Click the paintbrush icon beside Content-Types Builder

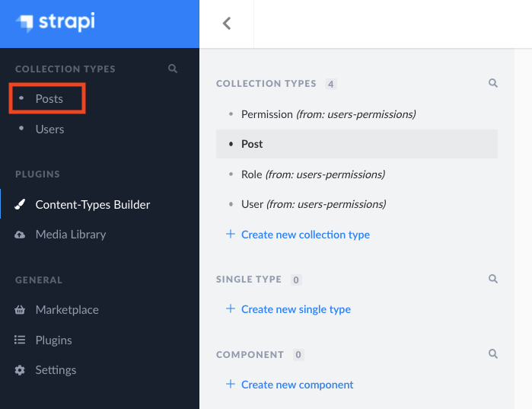pos(20,204)
